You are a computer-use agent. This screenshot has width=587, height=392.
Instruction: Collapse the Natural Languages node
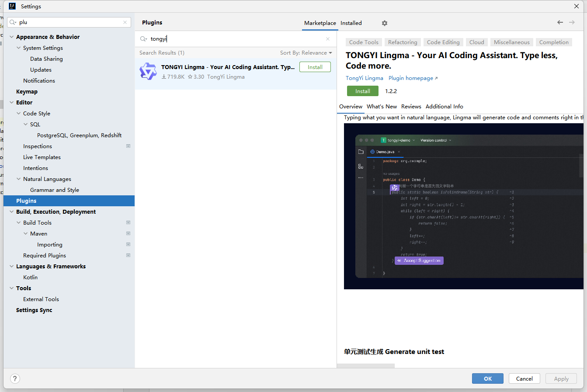19,179
